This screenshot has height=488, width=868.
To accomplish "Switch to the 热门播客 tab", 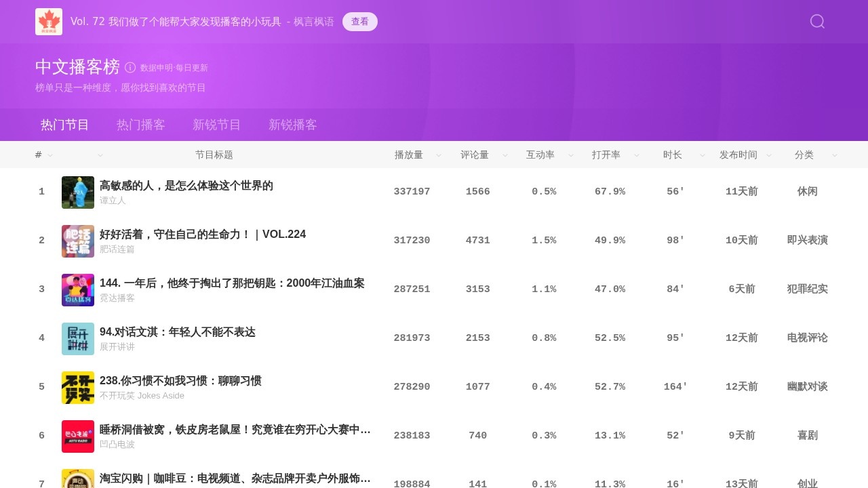I will tap(140, 125).
